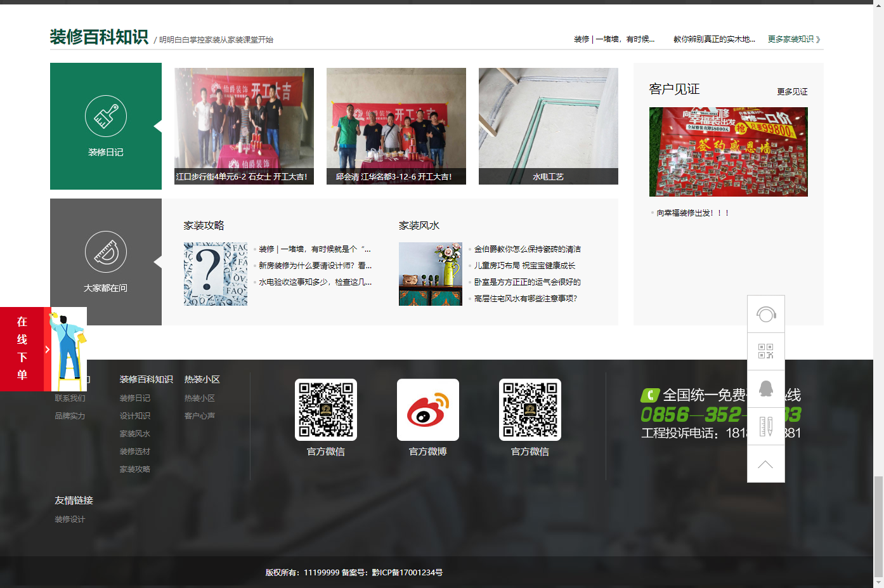Image resolution: width=884 pixels, height=588 pixels.
Task: Click the scrollbar down arrow
Action: pyautogui.click(x=878, y=582)
